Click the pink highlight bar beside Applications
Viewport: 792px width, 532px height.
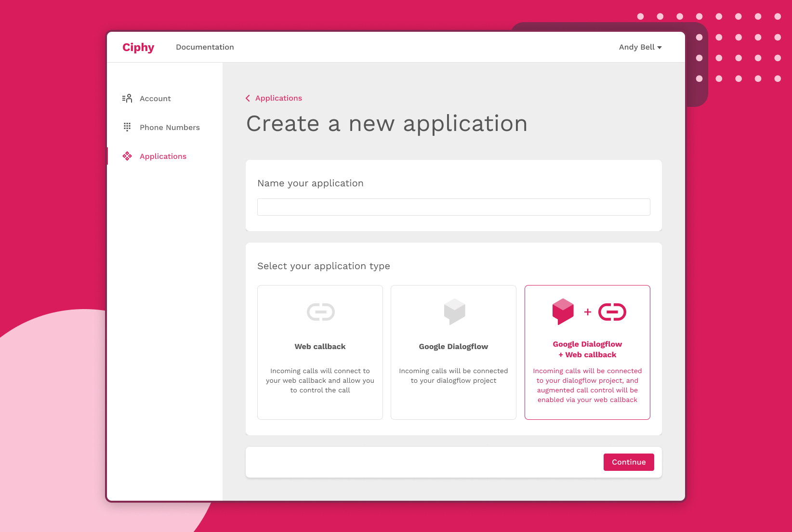click(107, 156)
